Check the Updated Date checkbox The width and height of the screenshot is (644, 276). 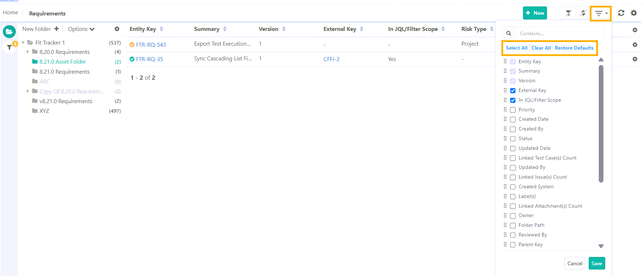click(513, 148)
